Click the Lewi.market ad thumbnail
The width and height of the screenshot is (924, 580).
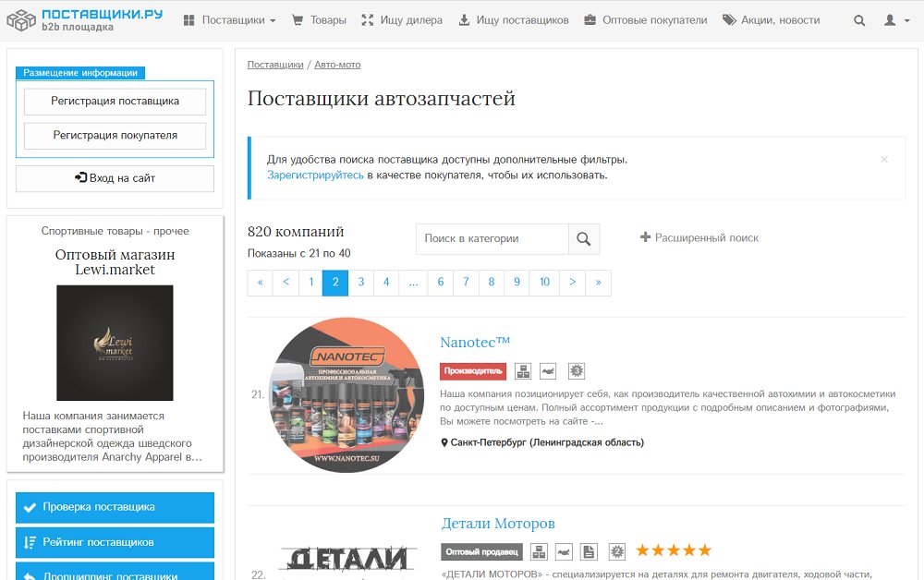click(x=115, y=343)
